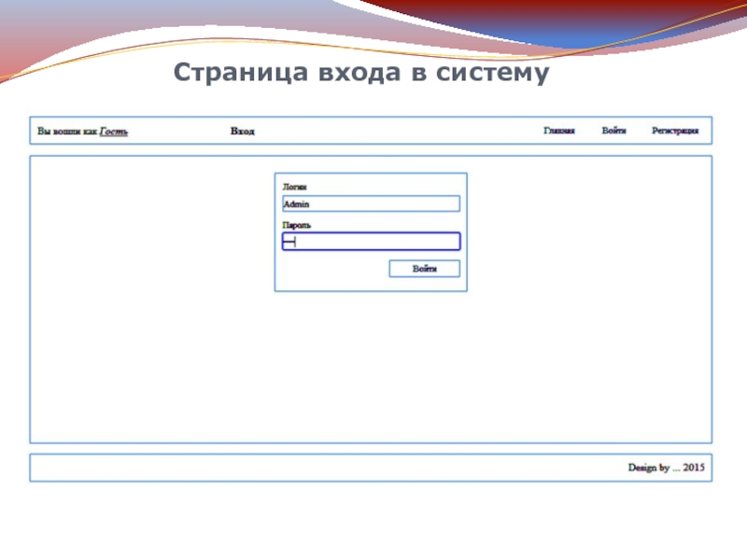The image size is (747, 560).
Task: Submit the form with the Войти button
Action: (425, 269)
